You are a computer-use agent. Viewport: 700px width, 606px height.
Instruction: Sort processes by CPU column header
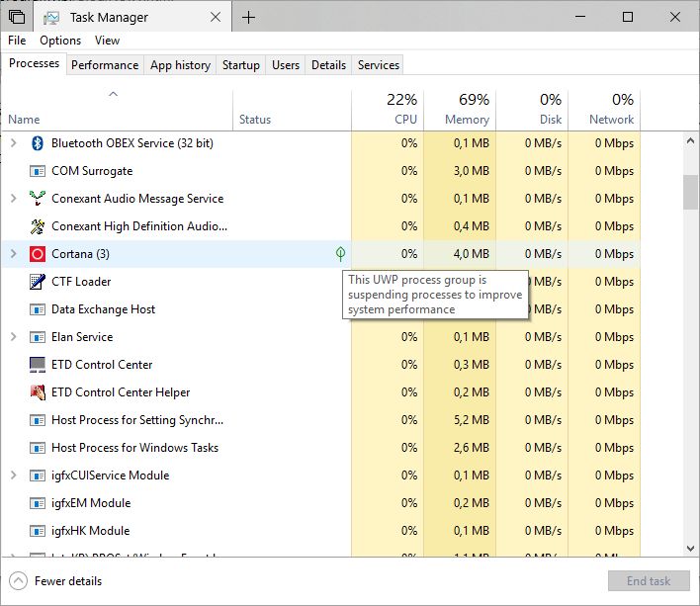click(388, 111)
